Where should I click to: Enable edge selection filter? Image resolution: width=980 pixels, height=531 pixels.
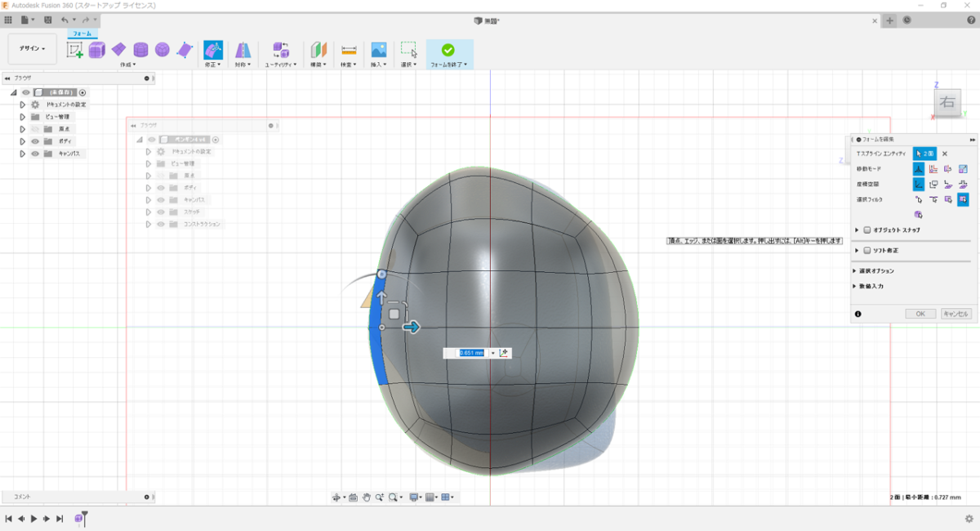(x=933, y=199)
